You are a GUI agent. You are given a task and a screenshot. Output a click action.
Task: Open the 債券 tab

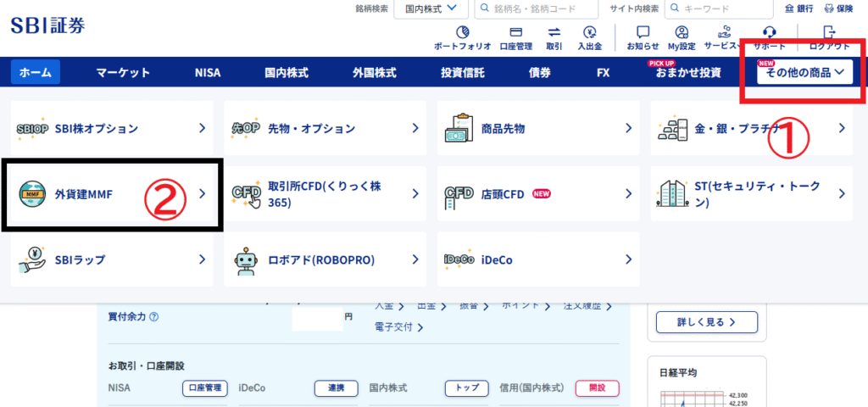tap(540, 72)
